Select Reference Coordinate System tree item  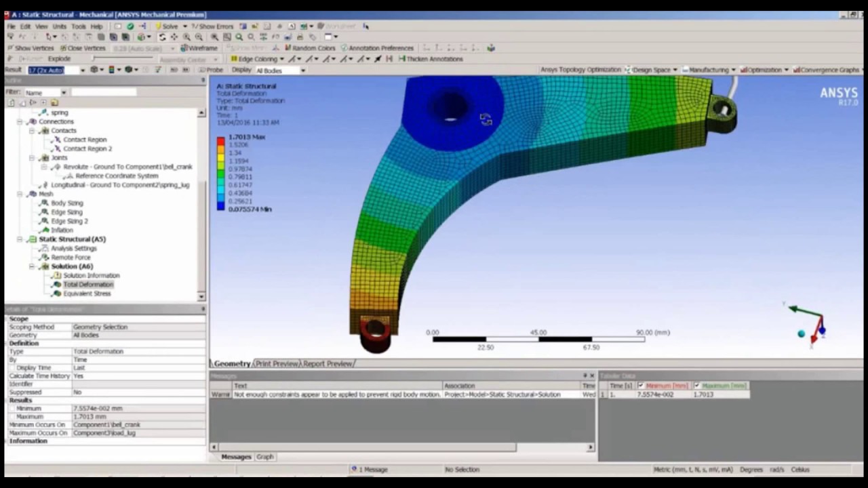[117, 176]
